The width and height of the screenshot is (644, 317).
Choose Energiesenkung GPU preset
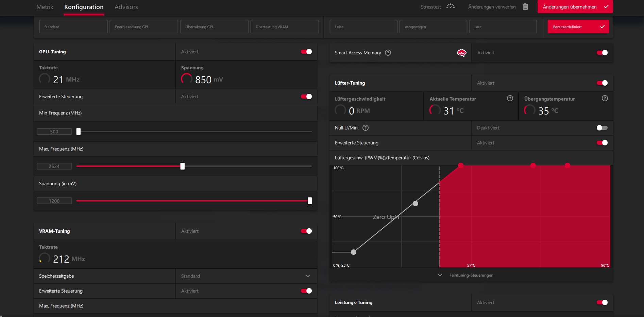coord(144,27)
